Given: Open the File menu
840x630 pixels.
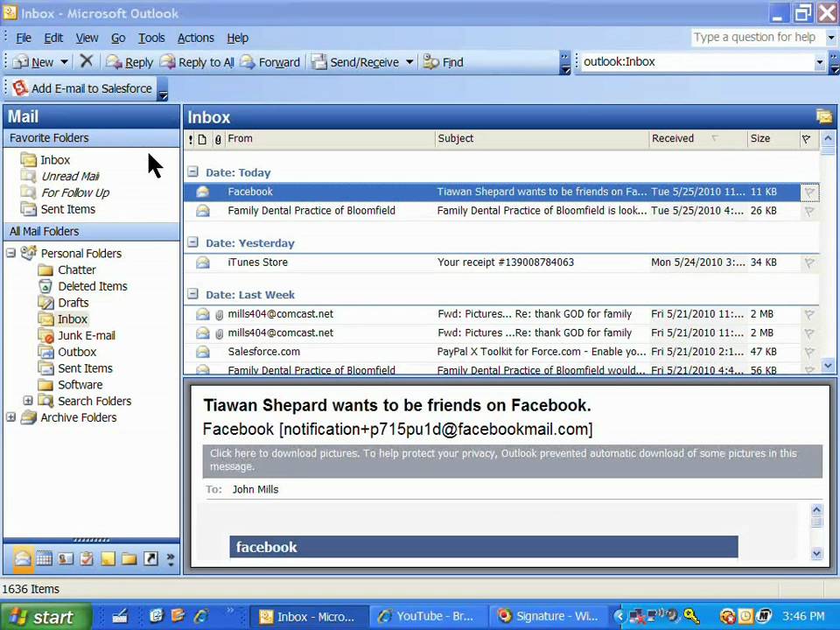Looking at the screenshot, I should 24,38.
